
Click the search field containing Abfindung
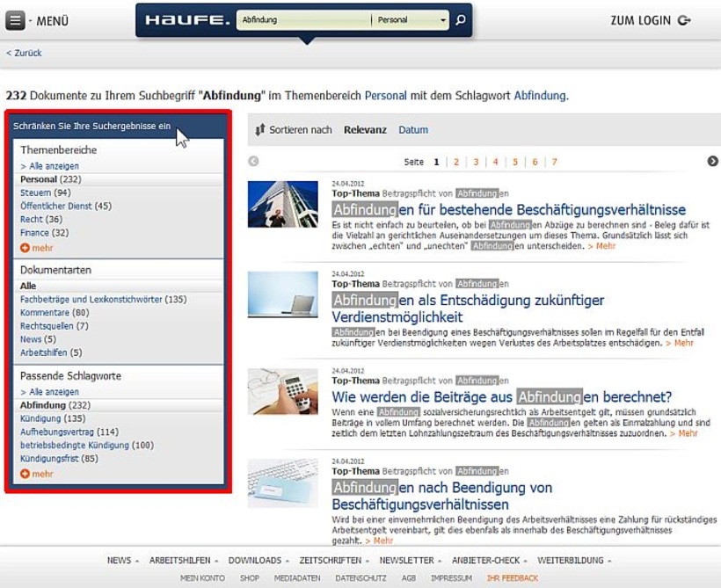[302, 20]
